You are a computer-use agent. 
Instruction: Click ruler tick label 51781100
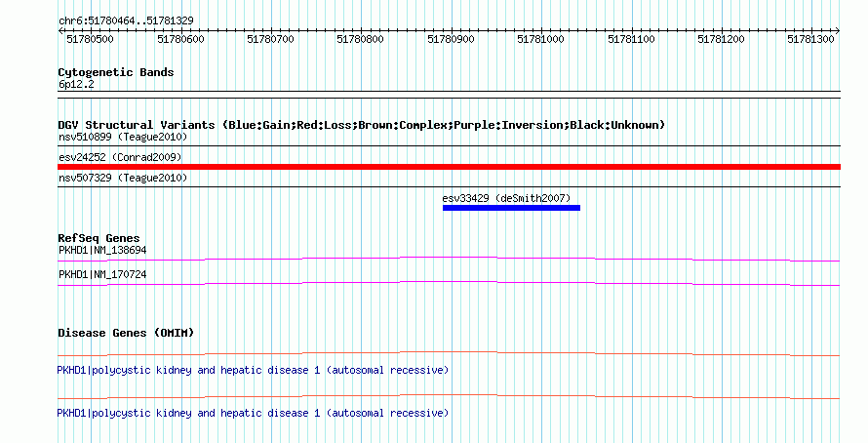point(631,39)
